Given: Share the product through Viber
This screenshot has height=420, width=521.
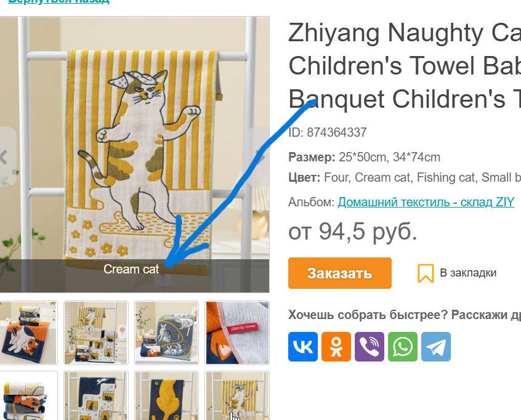Looking at the screenshot, I should [x=369, y=347].
